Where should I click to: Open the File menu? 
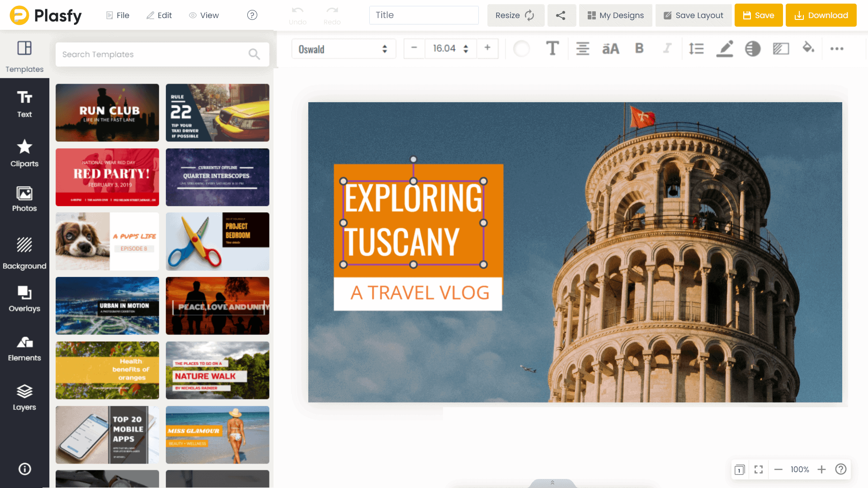[118, 15]
